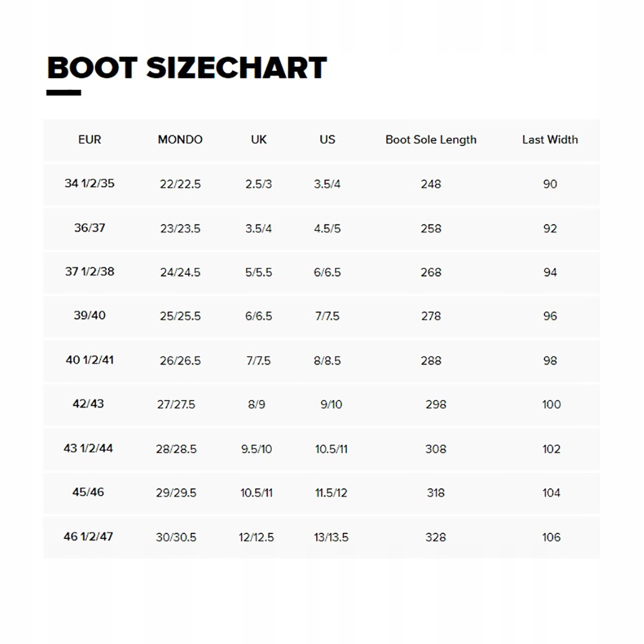This screenshot has width=644, height=644.
Task: Click the MONDO column header
Action: coord(180,140)
